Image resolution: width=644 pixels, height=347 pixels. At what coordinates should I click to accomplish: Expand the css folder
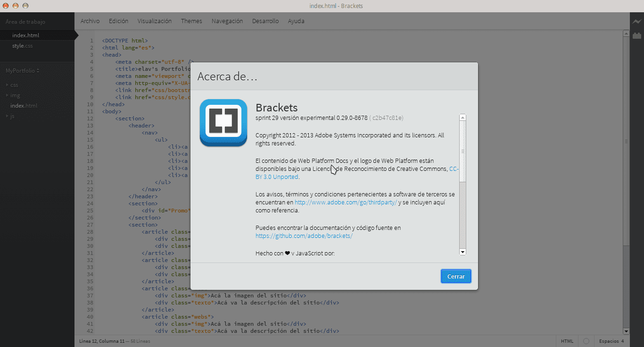click(14, 85)
